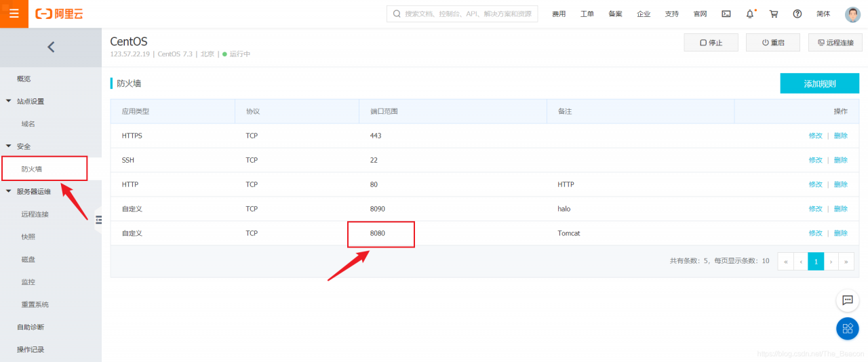Click 删除 for the HTTP port 80 rule
The height and width of the screenshot is (362, 868).
point(841,184)
